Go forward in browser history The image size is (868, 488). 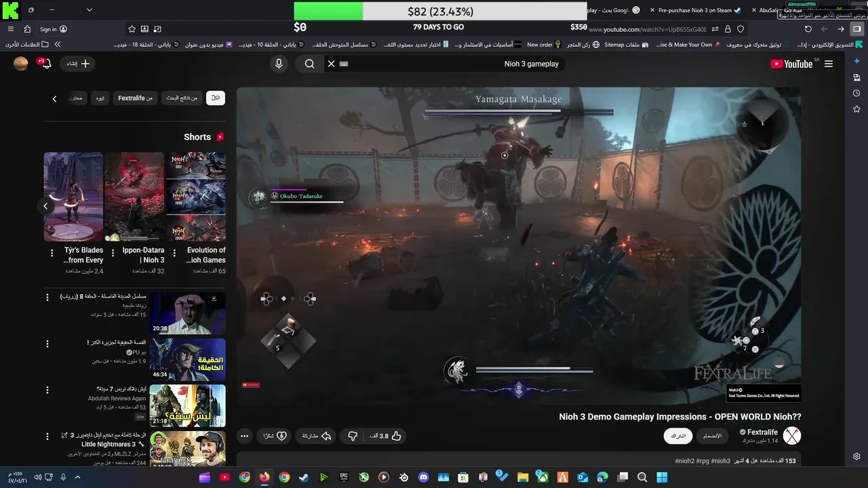(x=824, y=29)
